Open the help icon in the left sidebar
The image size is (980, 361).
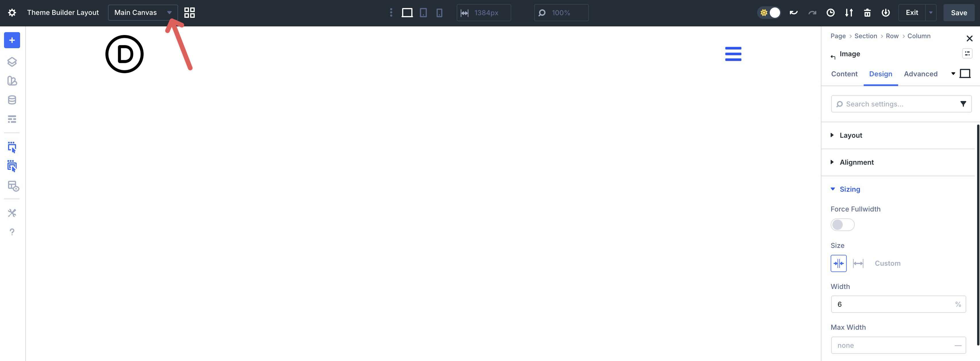pyautogui.click(x=12, y=231)
